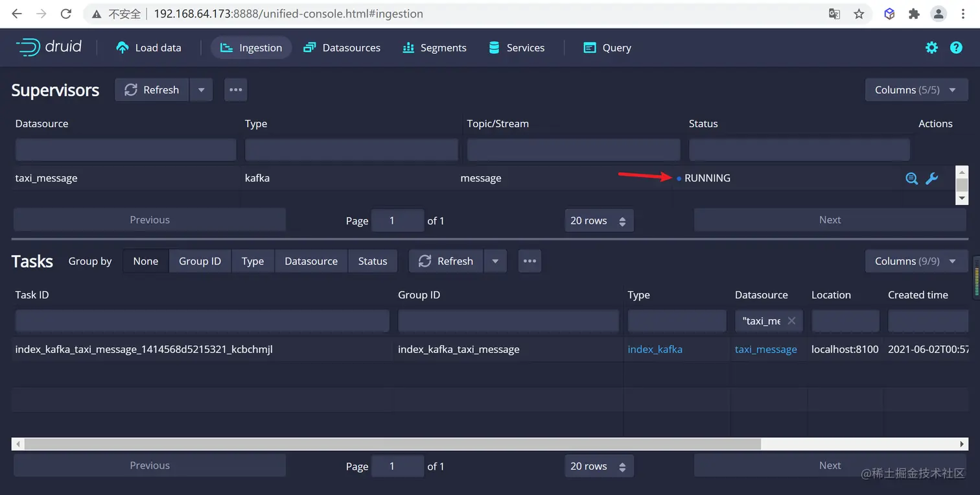
Task: Open supervisor detail magnifier icon
Action: tap(911, 178)
